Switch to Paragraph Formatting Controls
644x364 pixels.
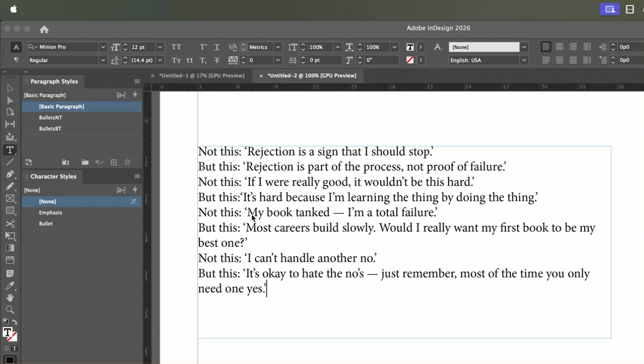pyautogui.click(x=16, y=60)
